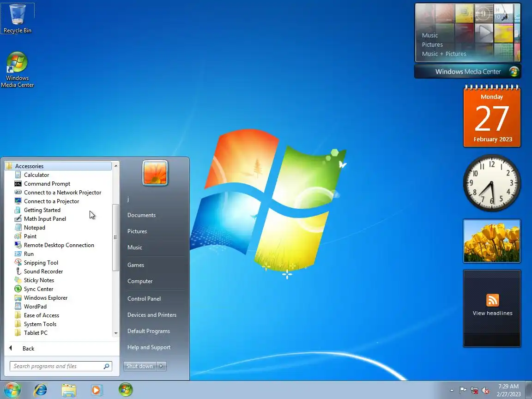Launch Paint
Viewport: 532px width, 399px height.
[x=30, y=236]
